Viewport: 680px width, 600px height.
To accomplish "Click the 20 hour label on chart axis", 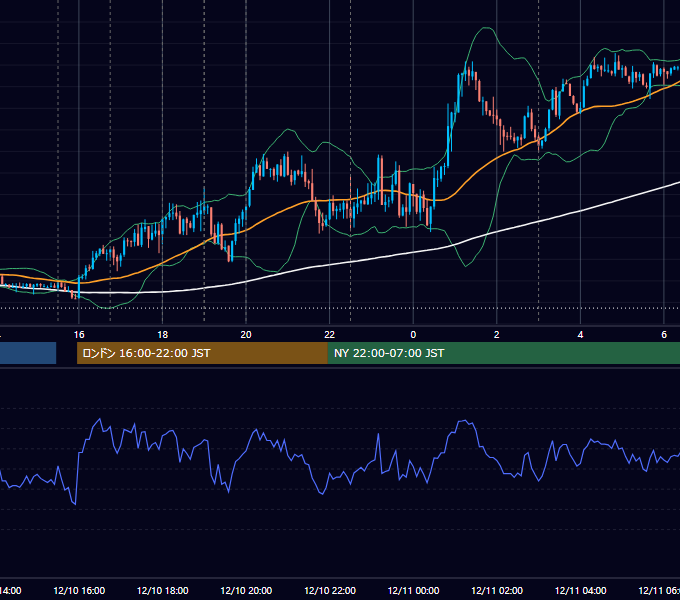I will (246, 335).
